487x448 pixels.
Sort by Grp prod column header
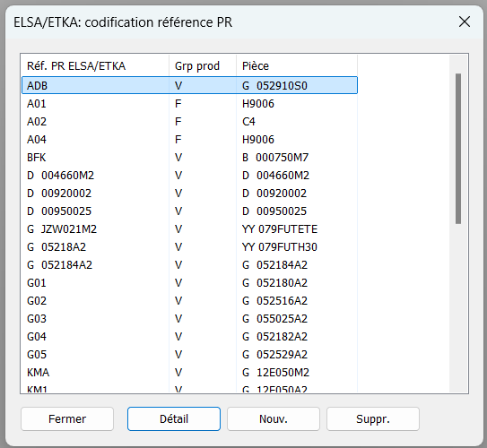pos(203,65)
